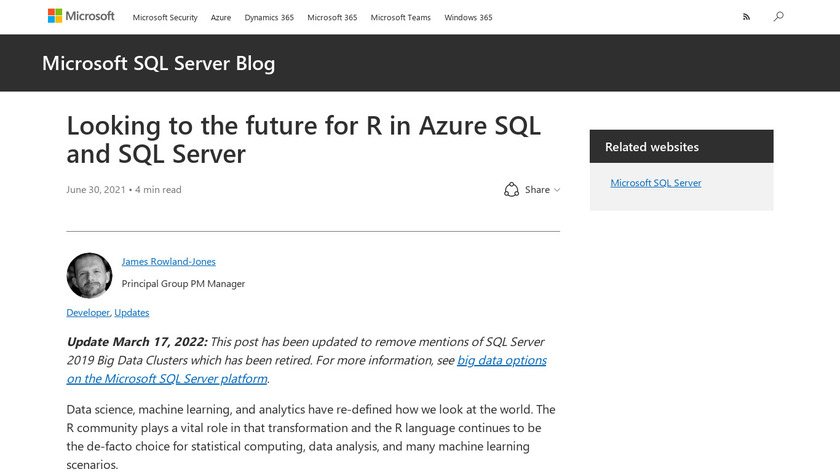Open Microsoft Teams nav link
This screenshot has height=472, width=840.
click(400, 17)
